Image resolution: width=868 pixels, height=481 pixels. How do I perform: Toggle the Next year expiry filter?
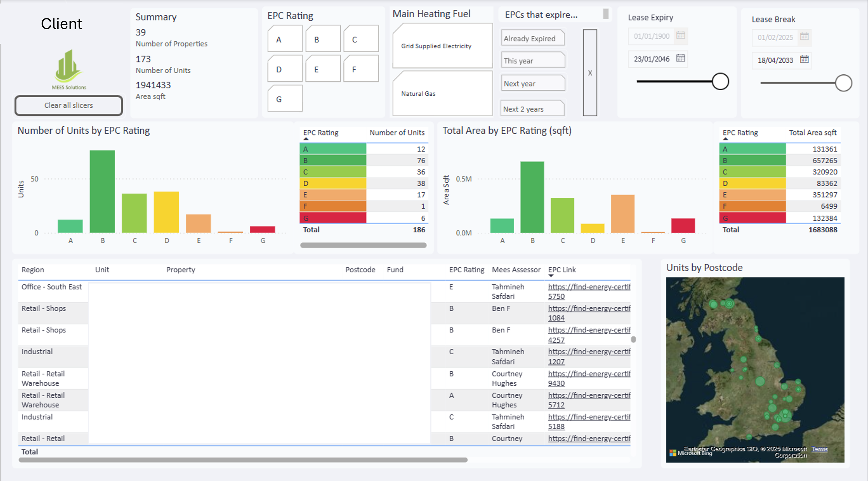(533, 83)
